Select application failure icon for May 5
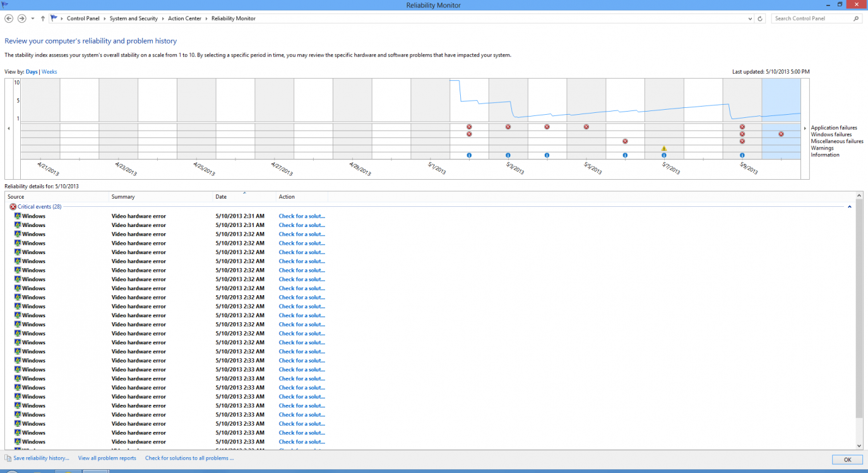The image size is (868, 473). click(586, 127)
